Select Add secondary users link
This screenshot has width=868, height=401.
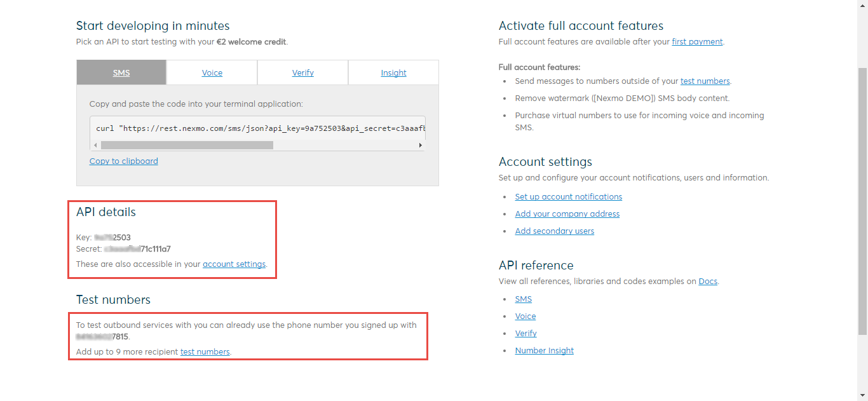click(x=555, y=231)
